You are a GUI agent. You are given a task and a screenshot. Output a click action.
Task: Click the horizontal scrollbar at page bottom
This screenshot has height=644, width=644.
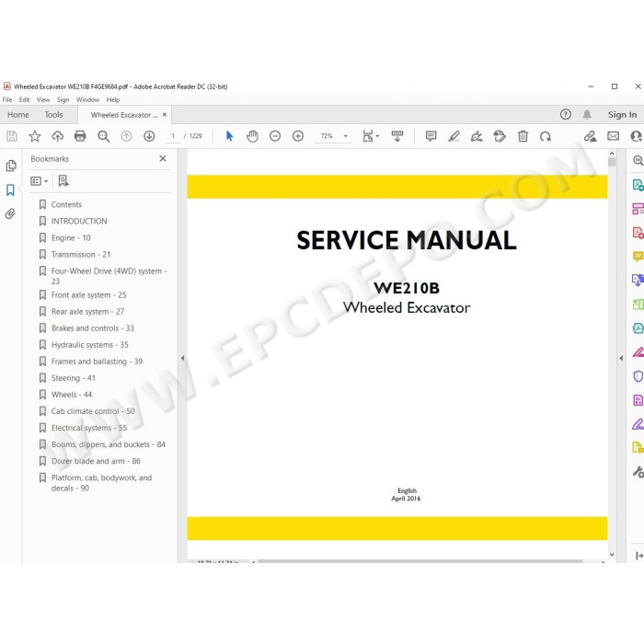click(420, 561)
